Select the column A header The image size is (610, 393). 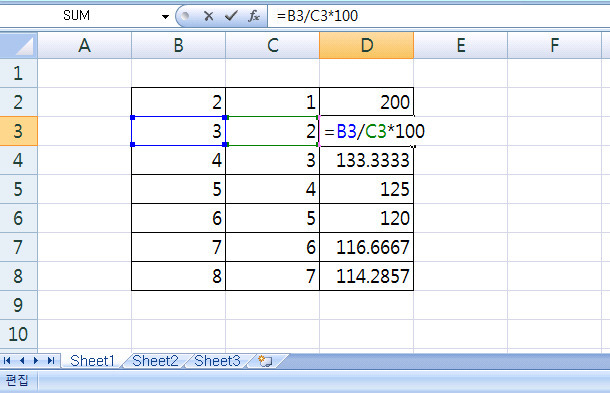pos(84,46)
